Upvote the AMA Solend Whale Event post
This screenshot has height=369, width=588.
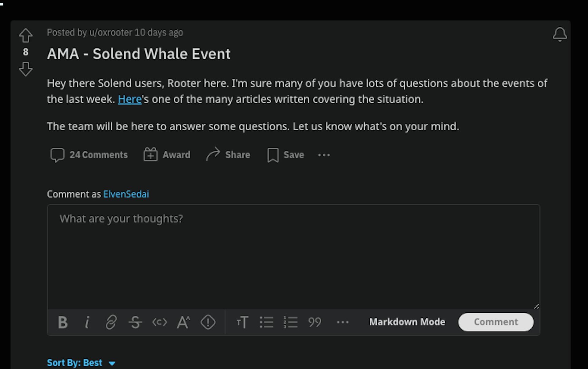pos(25,35)
